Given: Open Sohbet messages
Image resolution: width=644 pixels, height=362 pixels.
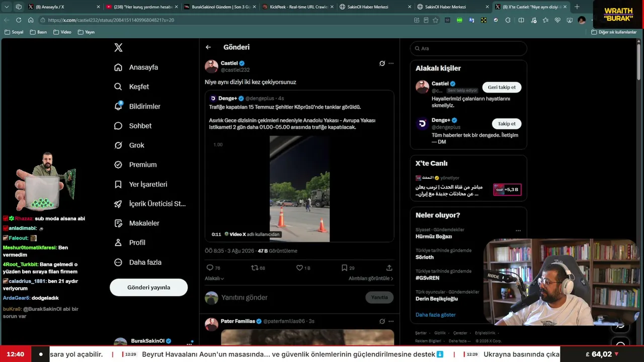Looking at the screenshot, I should tap(133, 126).
